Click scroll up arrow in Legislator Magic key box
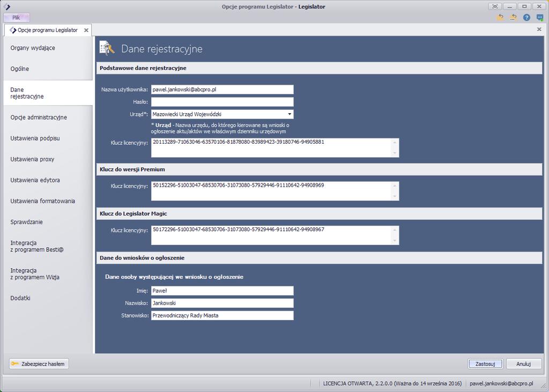 pyautogui.click(x=395, y=230)
